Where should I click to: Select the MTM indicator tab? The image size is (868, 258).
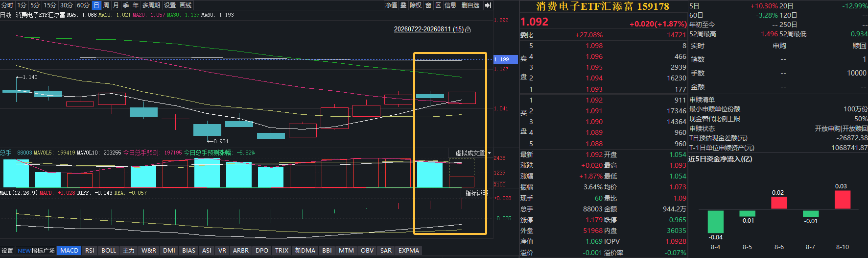coord(346,251)
